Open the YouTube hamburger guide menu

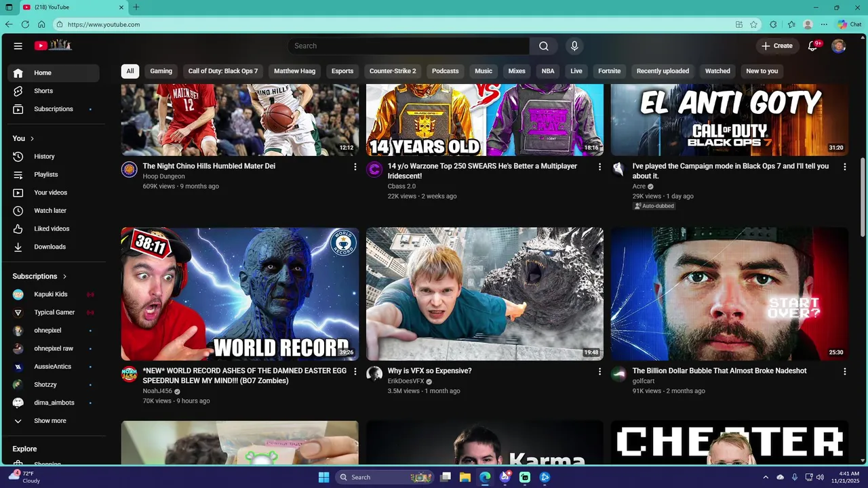[x=18, y=46]
